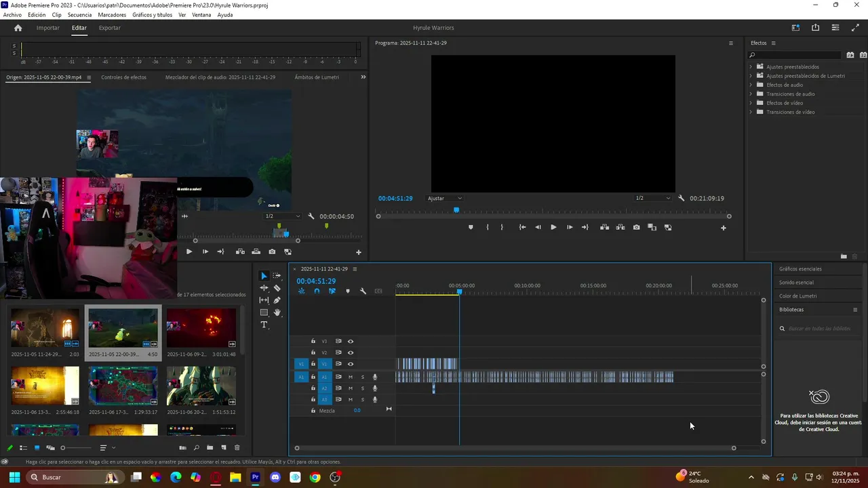Open the Archivo menu

(x=12, y=14)
